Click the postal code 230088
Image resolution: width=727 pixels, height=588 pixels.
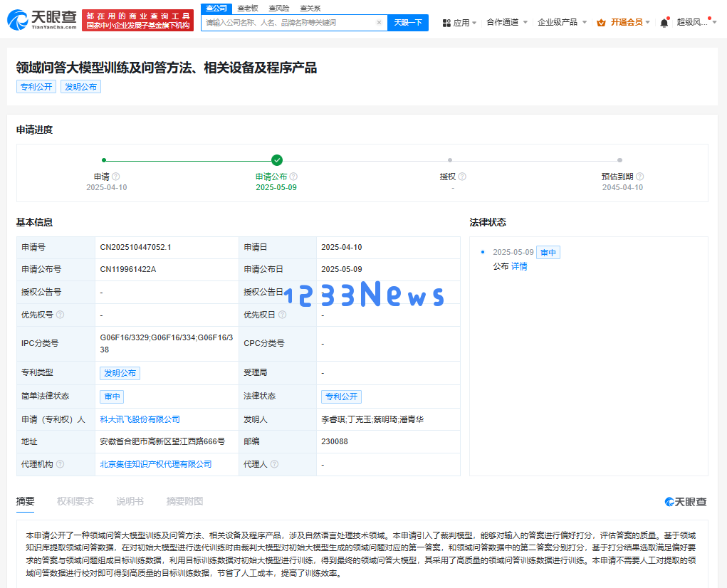(x=334, y=441)
